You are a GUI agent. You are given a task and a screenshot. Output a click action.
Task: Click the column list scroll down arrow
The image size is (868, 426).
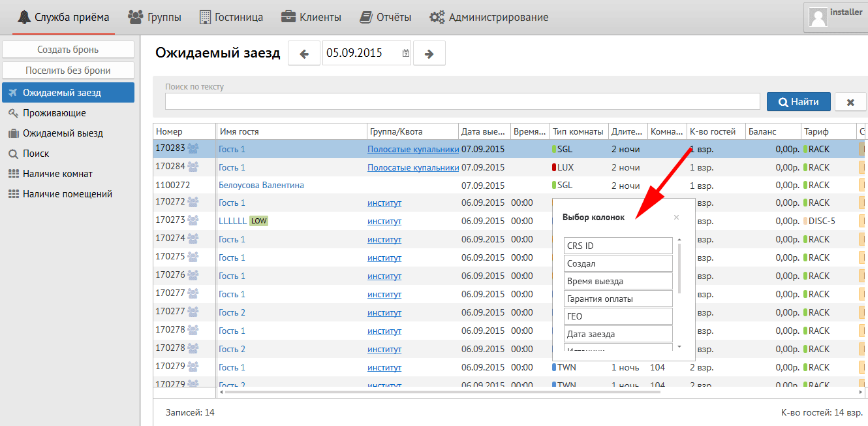tap(679, 346)
